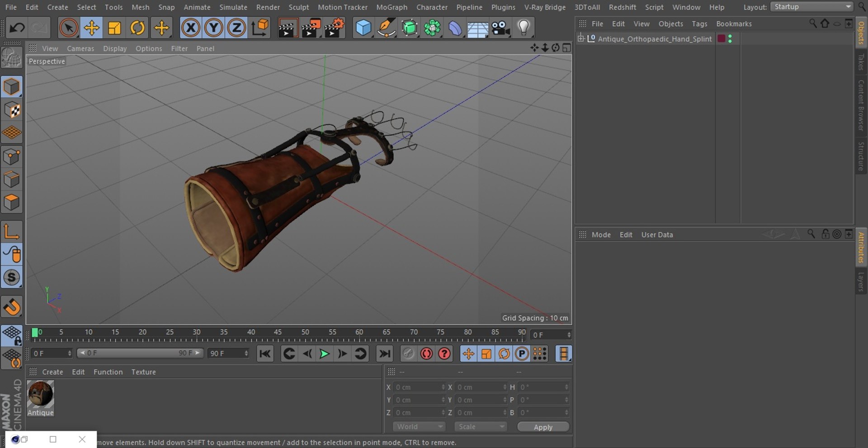Toggle Autokeying record button
Screen dimensions: 868x448
click(x=426, y=354)
